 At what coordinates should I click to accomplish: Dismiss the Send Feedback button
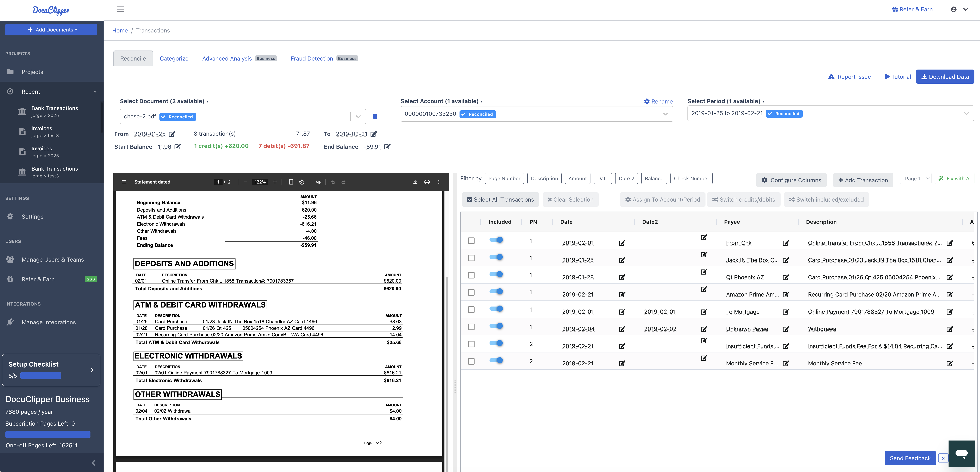click(943, 458)
